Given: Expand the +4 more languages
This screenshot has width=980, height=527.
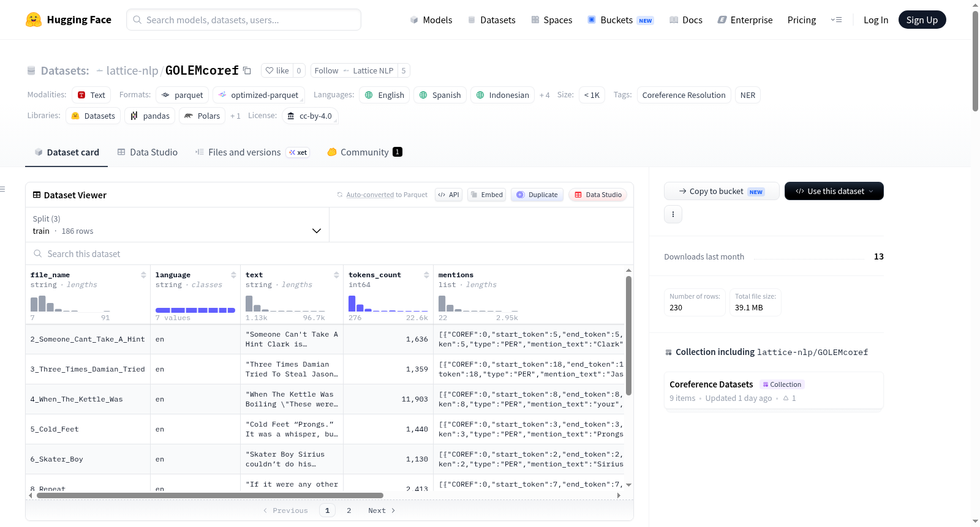Looking at the screenshot, I should [545, 95].
